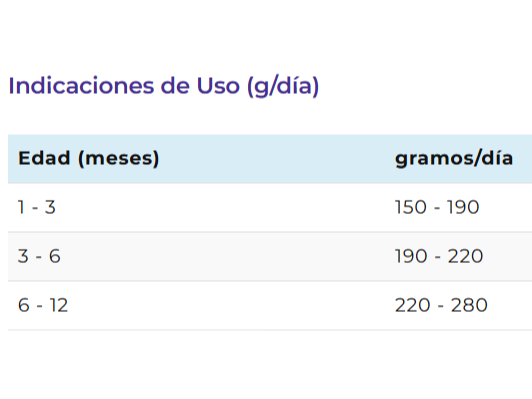Click the 1 - 3 age cell
The height and width of the screenshot is (399, 532).
point(37,207)
